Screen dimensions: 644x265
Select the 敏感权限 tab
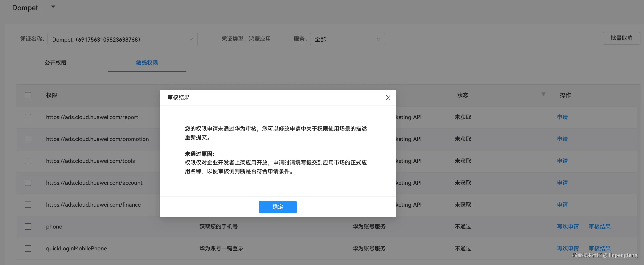pos(147,63)
